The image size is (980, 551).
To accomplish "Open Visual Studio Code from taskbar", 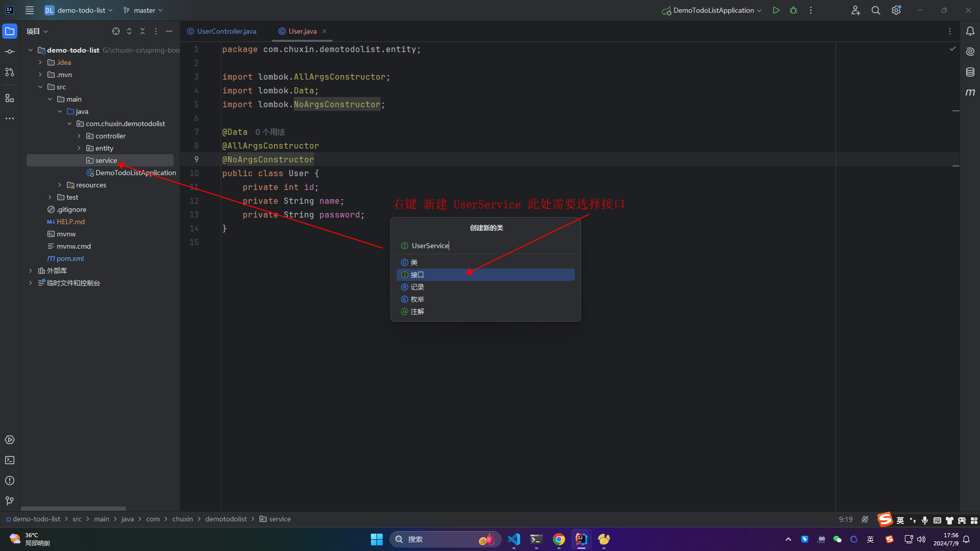I will pyautogui.click(x=514, y=539).
